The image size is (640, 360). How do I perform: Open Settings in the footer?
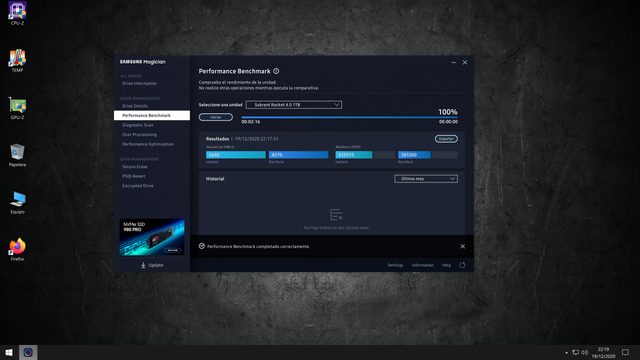pos(395,265)
